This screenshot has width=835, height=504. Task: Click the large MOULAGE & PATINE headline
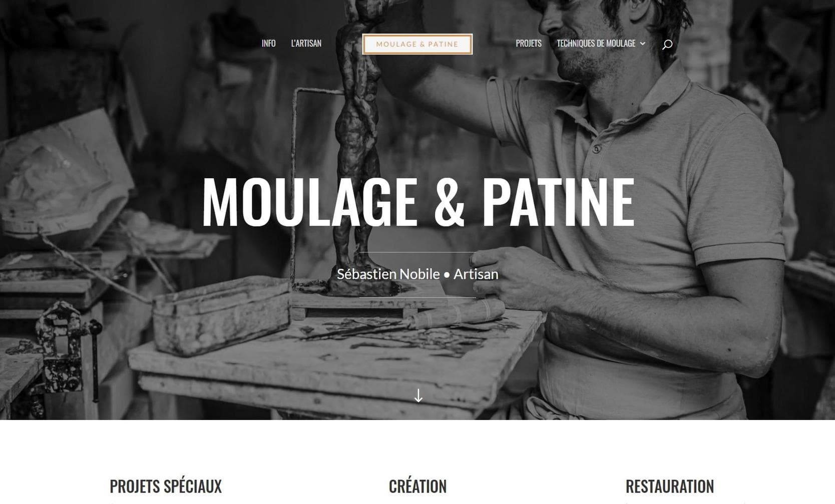click(418, 201)
